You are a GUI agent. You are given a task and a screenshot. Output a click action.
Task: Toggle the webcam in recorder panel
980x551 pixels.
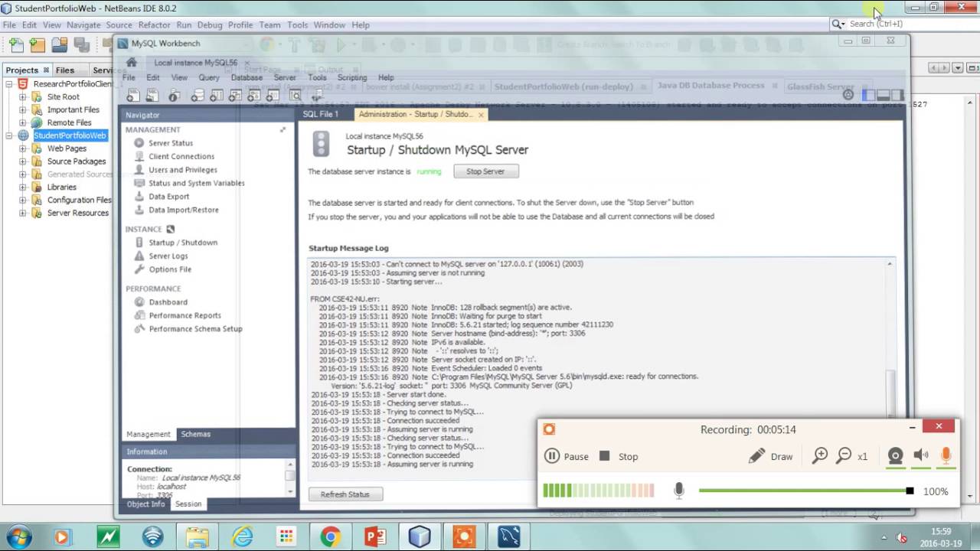point(895,456)
